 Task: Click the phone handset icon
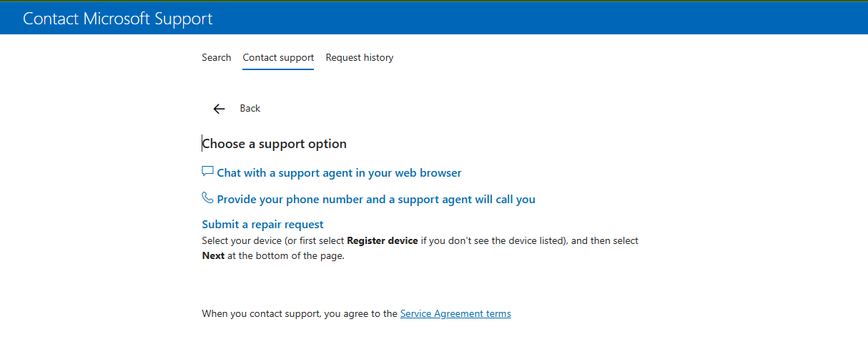click(x=208, y=198)
